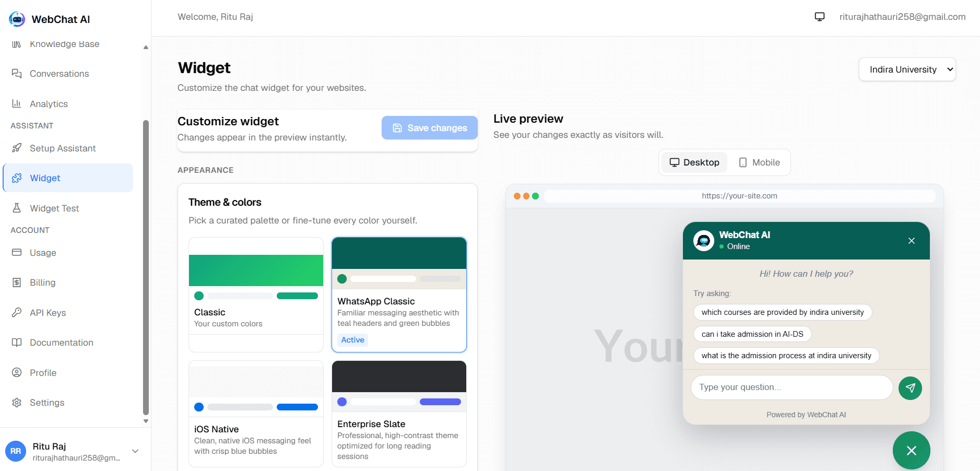Open Documentation link
The image size is (980, 471).
pyautogui.click(x=68, y=343)
